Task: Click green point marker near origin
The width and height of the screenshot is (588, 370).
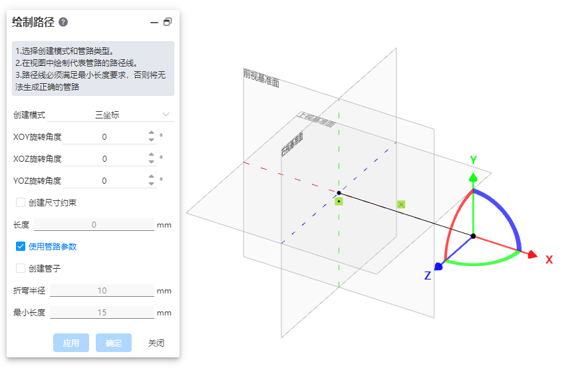Action: pyautogui.click(x=339, y=201)
